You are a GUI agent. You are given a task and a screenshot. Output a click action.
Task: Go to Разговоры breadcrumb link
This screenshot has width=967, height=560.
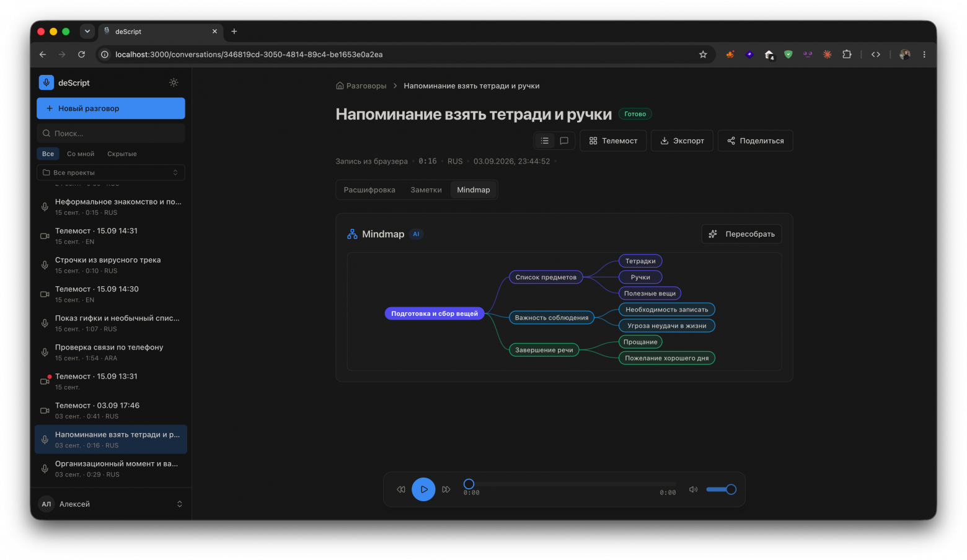361,86
